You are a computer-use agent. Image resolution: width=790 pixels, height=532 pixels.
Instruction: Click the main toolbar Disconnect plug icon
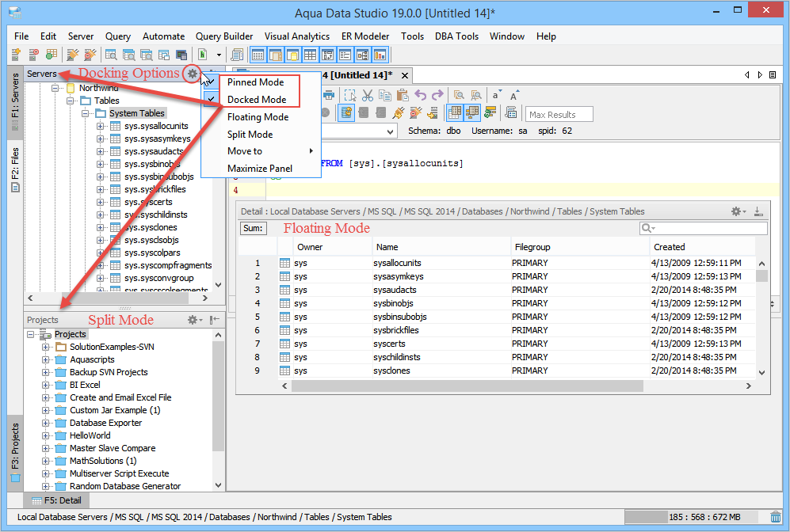(x=90, y=55)
